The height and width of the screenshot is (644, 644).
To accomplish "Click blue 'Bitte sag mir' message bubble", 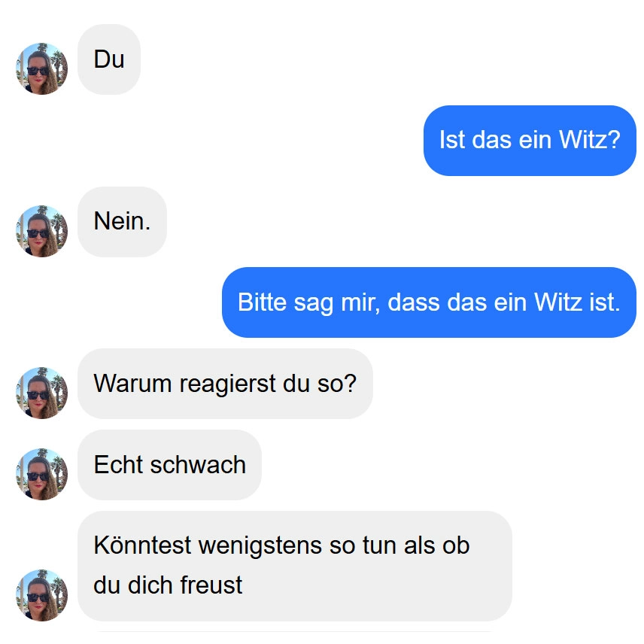I will click(429, 302).
